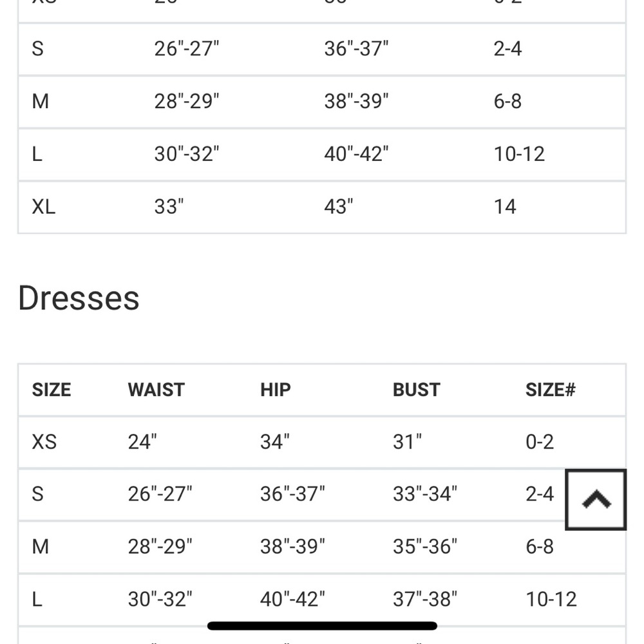
Task: Select the 24" waist value for dresses XS
Action: click(x=142, y=442)
